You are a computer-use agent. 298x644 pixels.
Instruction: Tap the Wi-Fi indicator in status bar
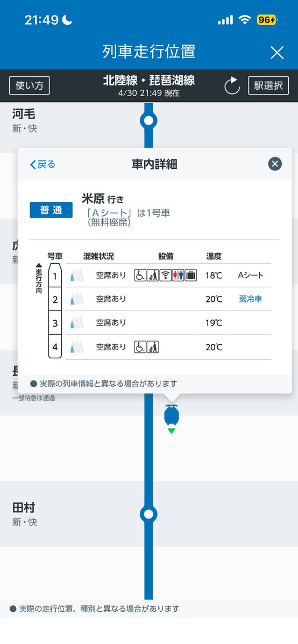(245, 20)
